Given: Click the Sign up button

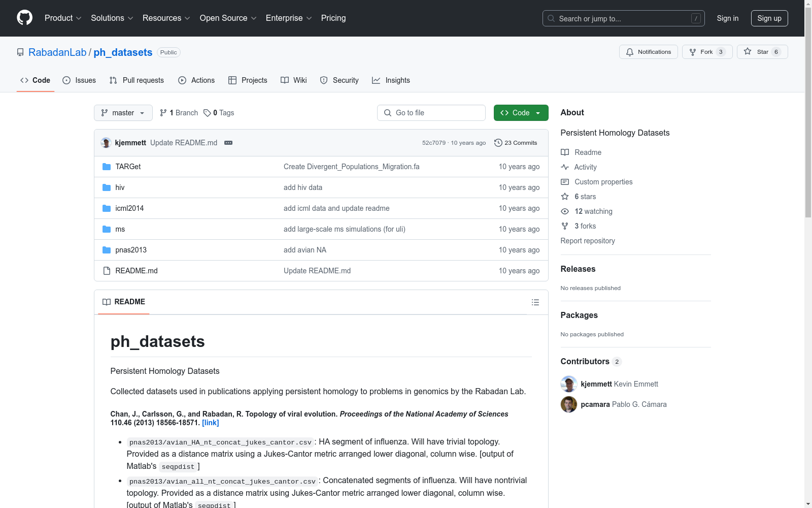Looking at the screenshot, I should (x=769, y=18).
